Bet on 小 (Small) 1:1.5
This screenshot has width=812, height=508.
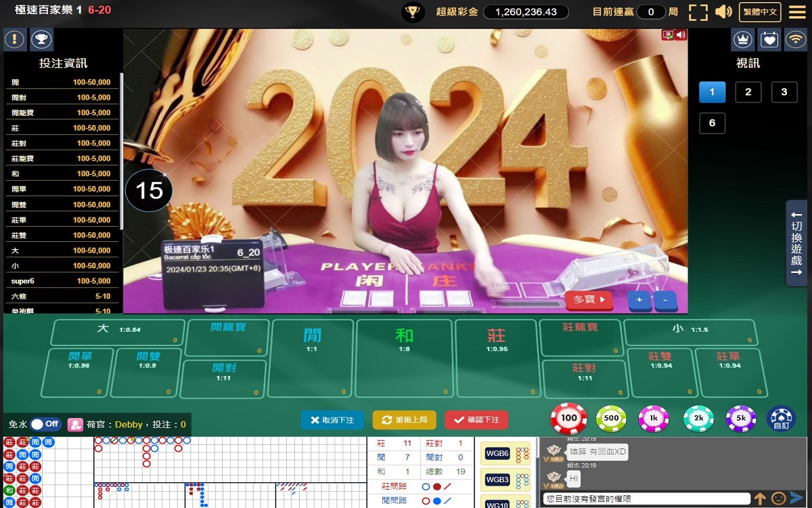690,333
